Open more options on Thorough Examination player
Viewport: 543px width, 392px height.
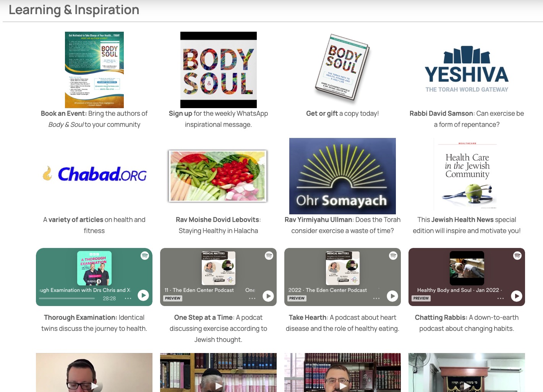tap(128, 298)
